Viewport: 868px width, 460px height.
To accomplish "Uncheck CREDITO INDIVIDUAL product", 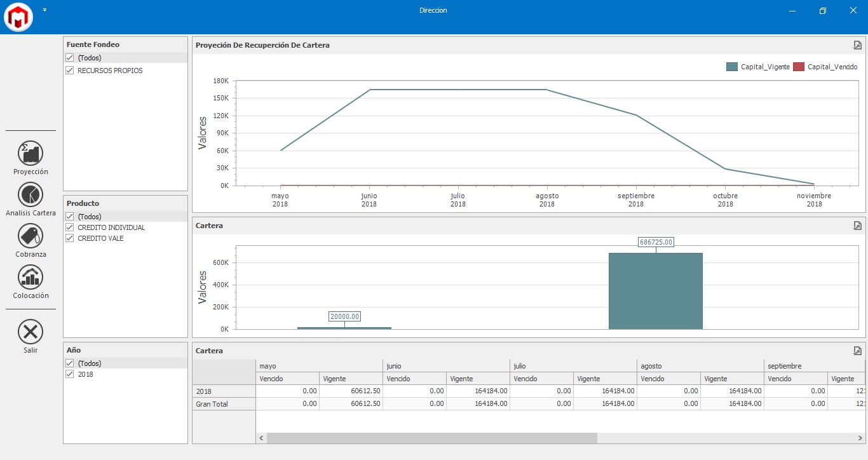I will [x=70, y=227].
